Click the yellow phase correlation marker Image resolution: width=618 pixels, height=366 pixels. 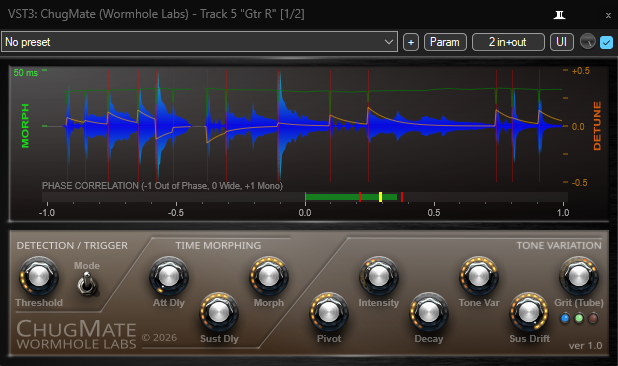coord(380,197)
